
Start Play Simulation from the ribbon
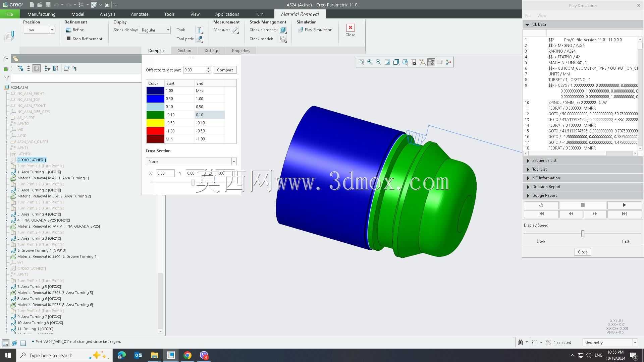[315, 30]
